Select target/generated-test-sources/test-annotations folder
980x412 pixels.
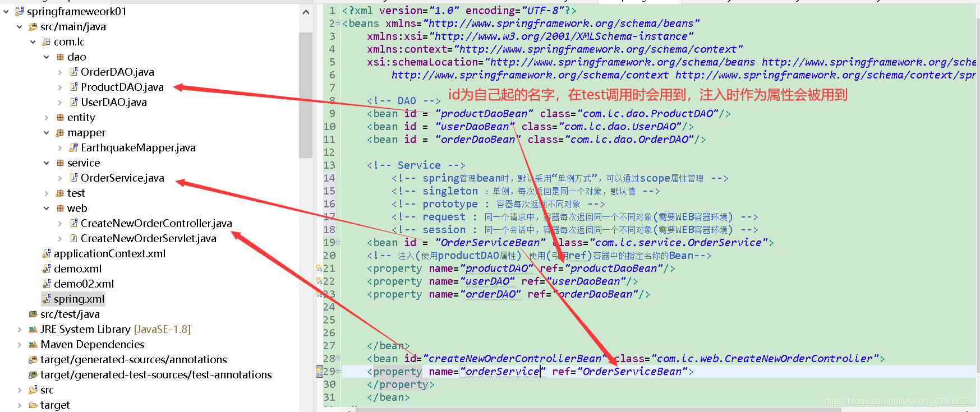click(156, 374)
